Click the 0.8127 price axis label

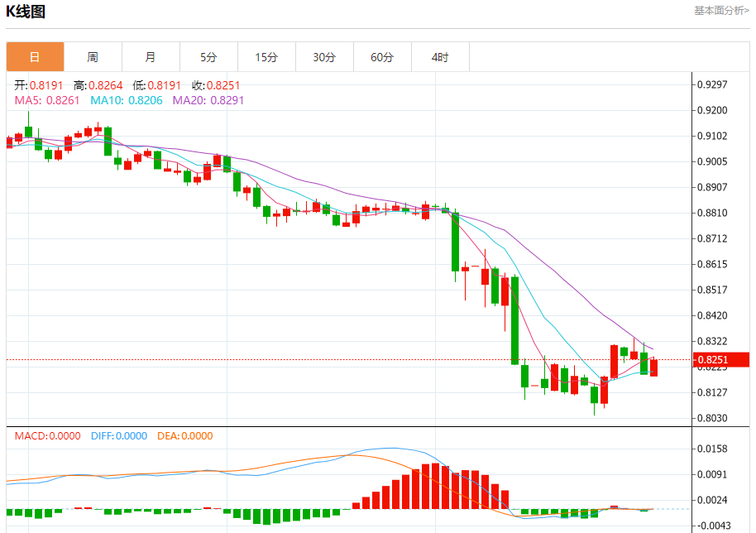pos(712,392)
